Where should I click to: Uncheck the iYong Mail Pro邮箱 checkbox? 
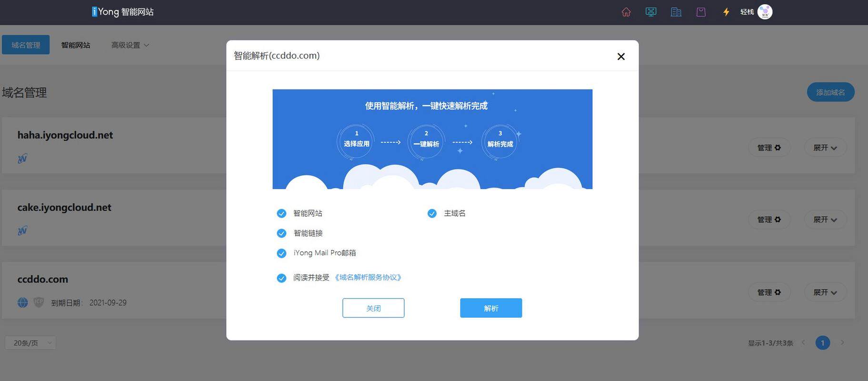coord(281,253)
